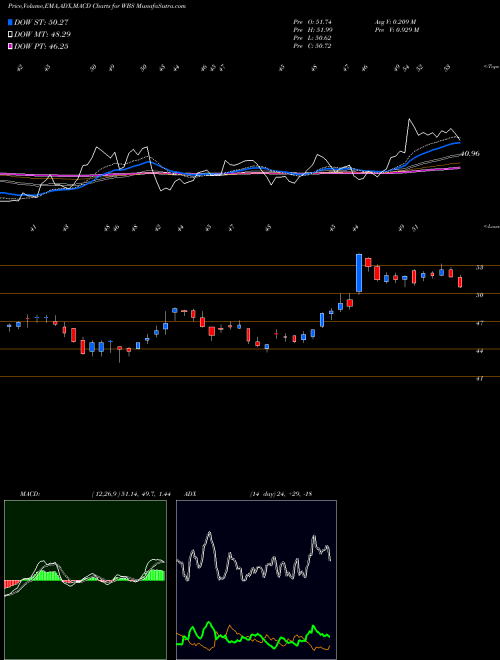Viewport: 500px width, 660px height.
Task: Select the 'DOW MT: 48.29' legend text
Action: (42, 35)
